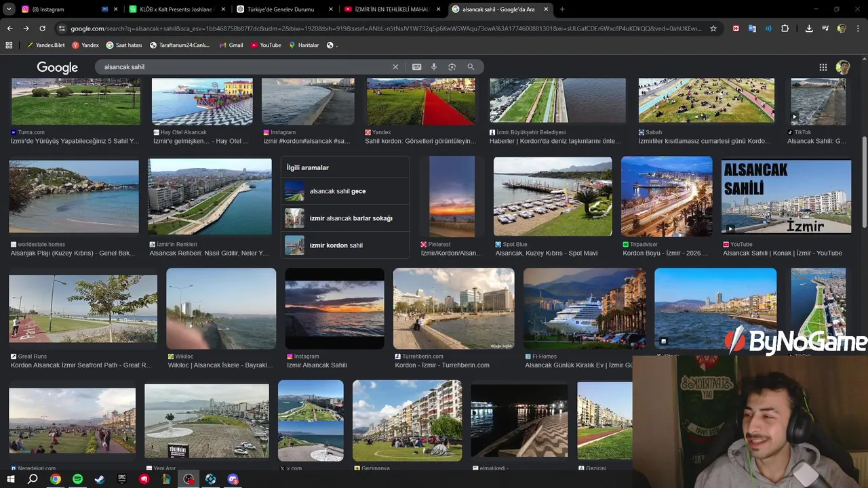Close the alsancak sahil Google tab
Viewport: 868px width, 488px height.
(546, 9)
